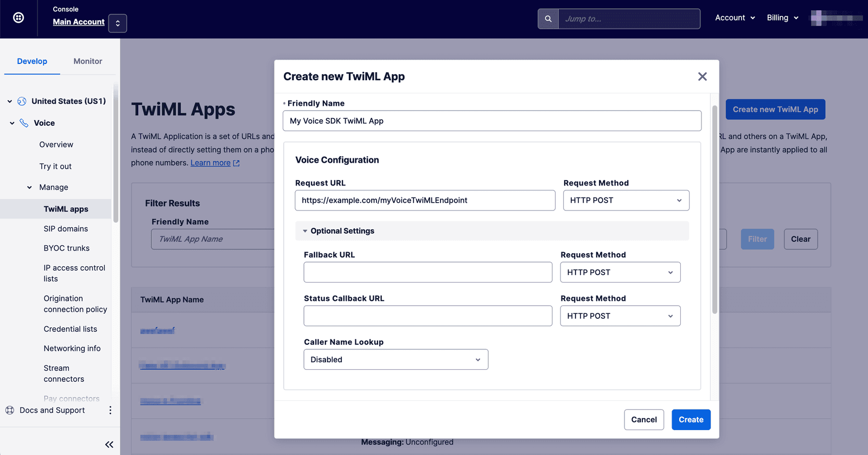Open the Caller Name Lookup dropdown
This screenshot has width=868, height=455.
coord(395,360)
